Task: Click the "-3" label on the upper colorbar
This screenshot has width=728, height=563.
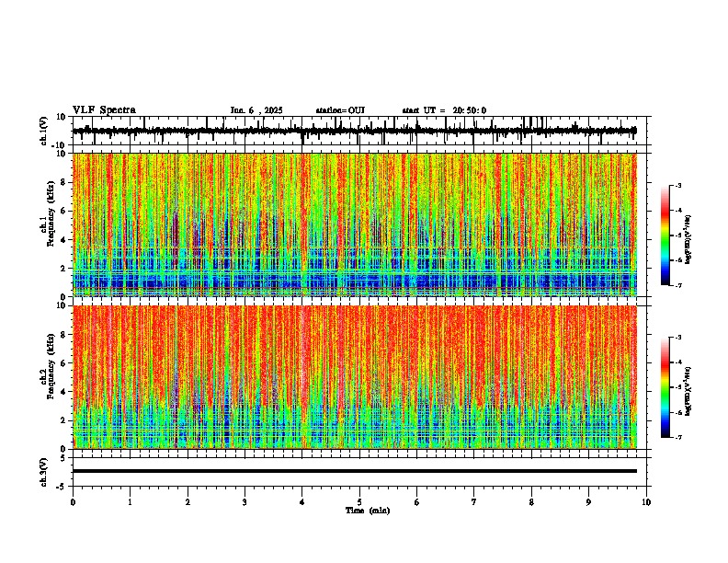Action: pyautogui.click(x=677, y=186)
